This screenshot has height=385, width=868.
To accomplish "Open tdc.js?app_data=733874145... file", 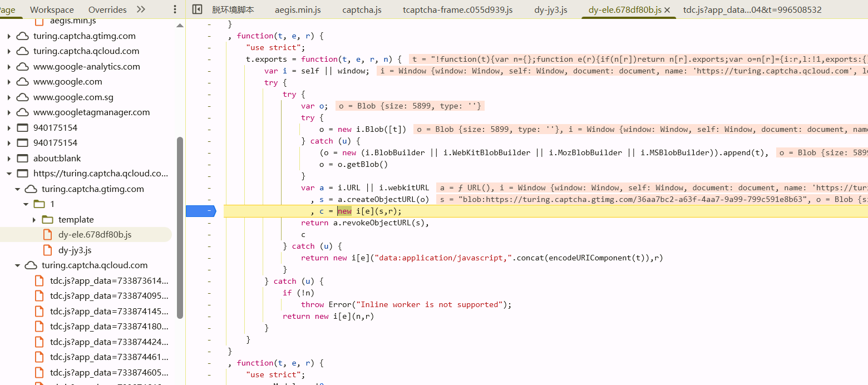I will point(109,311).
